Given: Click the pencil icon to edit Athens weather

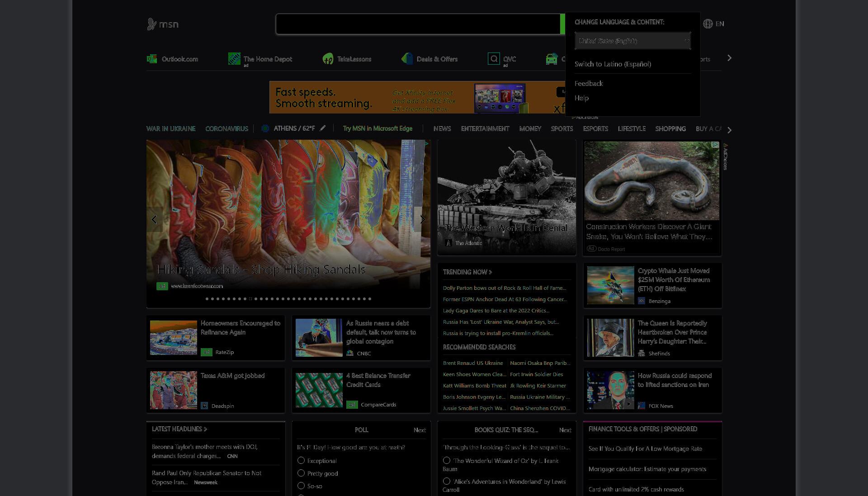Looking at the screenshot, I should (323, 128).
